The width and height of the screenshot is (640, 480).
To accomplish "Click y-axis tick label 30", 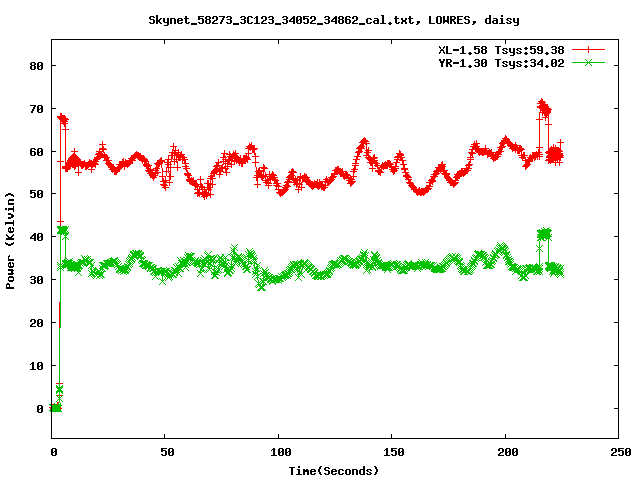I will click(36, 280).
